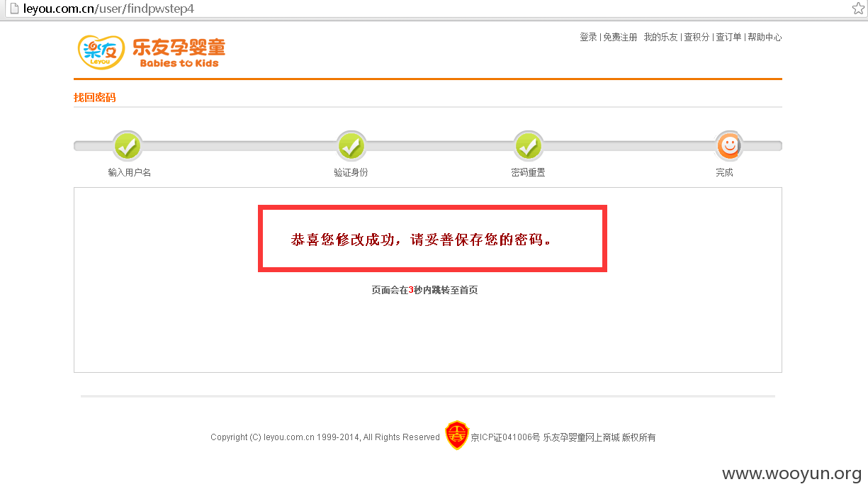The image size is (868, 494).
Task: Open the 查订单 link
Action: point(728,37)
